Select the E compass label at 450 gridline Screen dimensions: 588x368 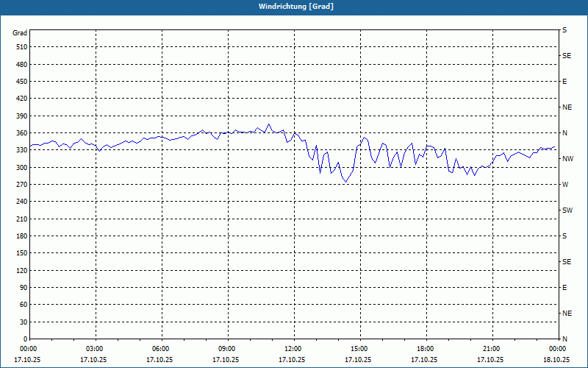564,82
